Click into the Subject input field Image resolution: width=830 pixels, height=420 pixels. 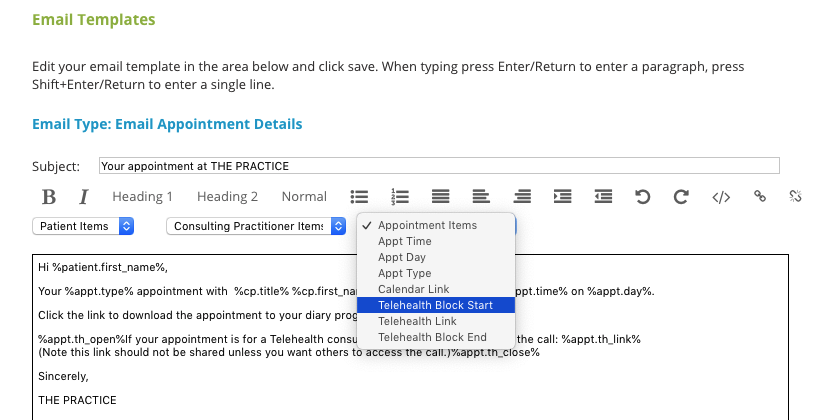[439, 166]
